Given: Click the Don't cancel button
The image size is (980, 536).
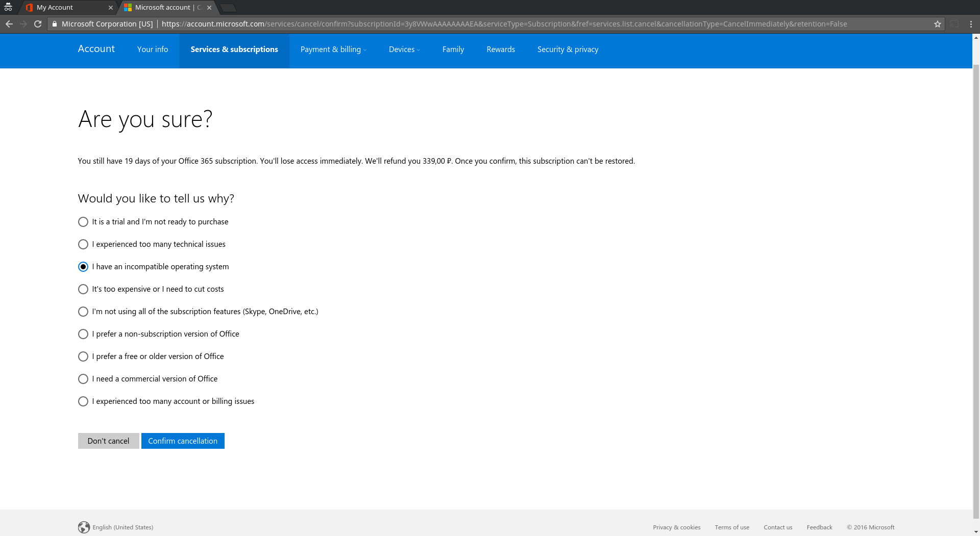Looking at the screenshot, I should 108,441.
